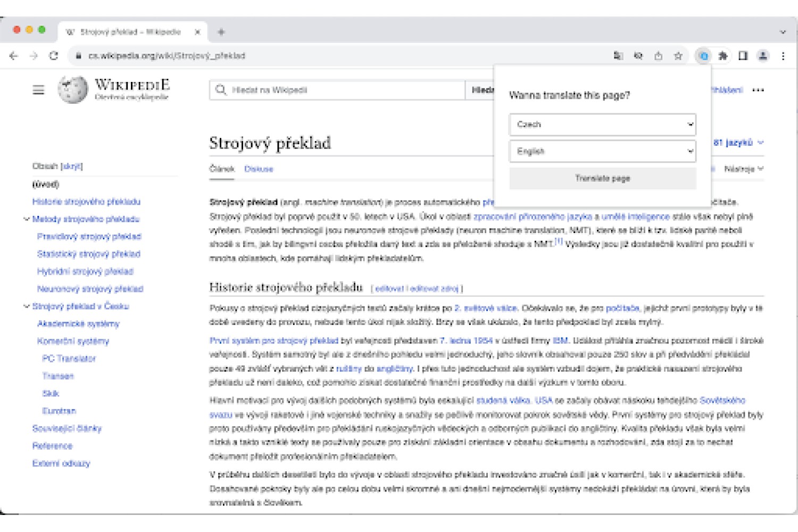Go forward using the browser forward arrow

[34, 56]
